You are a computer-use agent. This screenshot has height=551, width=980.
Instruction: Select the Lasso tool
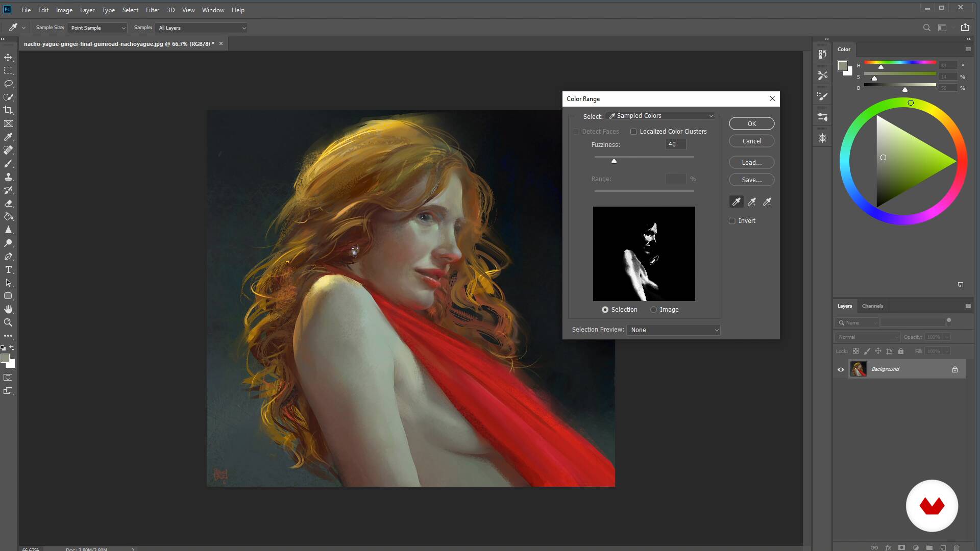pos(8,84)
